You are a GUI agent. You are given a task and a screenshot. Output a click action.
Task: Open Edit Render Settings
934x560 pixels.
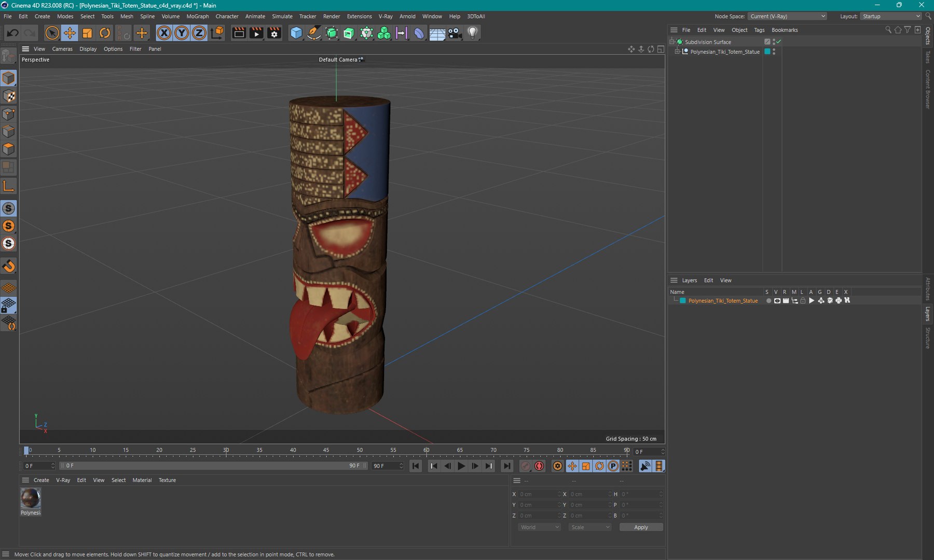(274, 33)
